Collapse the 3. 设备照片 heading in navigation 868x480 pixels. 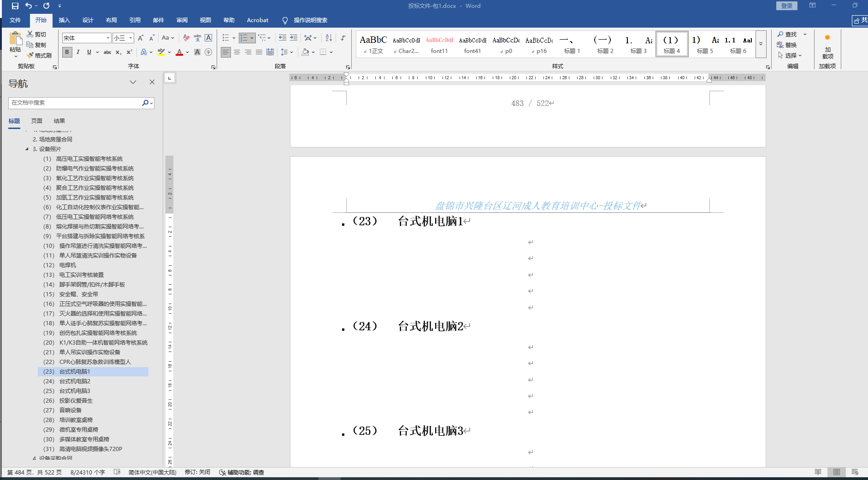(x=27, y=149)
